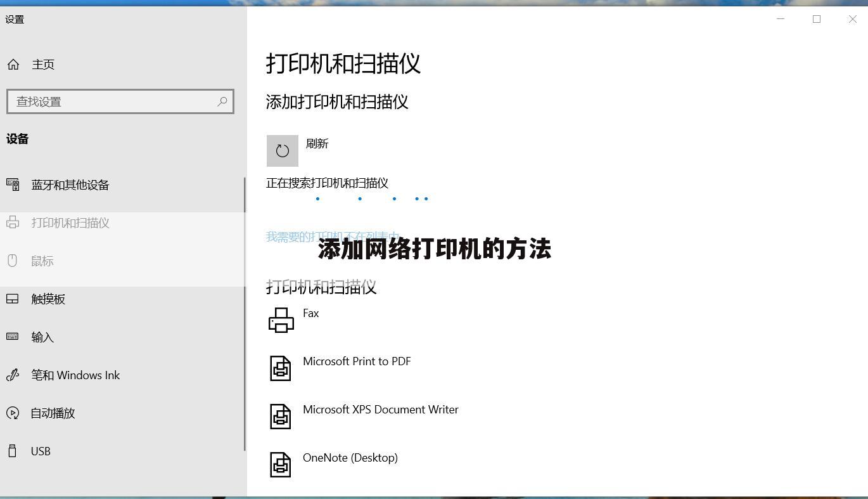Select the 蓝牙和其他设备 Bluetooth icon
The width and height of the screenshot is (868, 499).
point(13,185)
